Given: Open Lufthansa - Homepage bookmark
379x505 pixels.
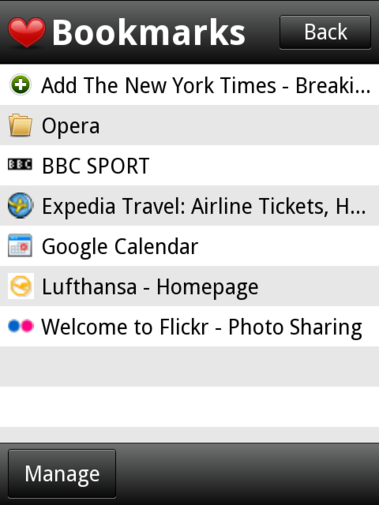Looking at the screenshot, I should tap(189, 286).
